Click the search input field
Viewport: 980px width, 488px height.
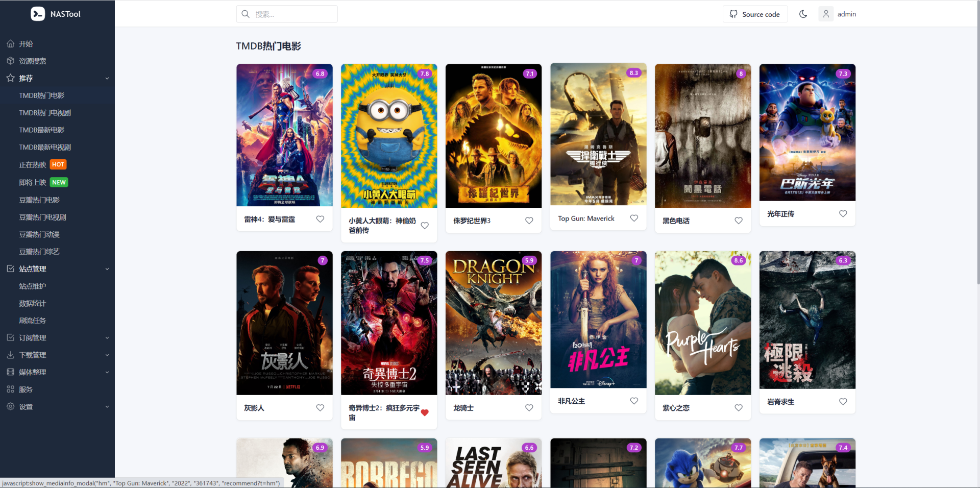[x=287, y=14]
